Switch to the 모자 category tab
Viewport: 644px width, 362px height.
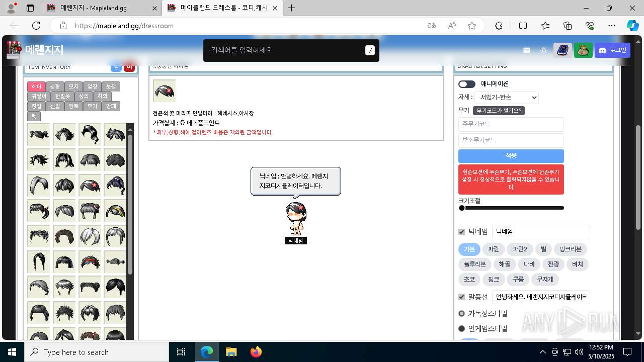coord(73,86)
